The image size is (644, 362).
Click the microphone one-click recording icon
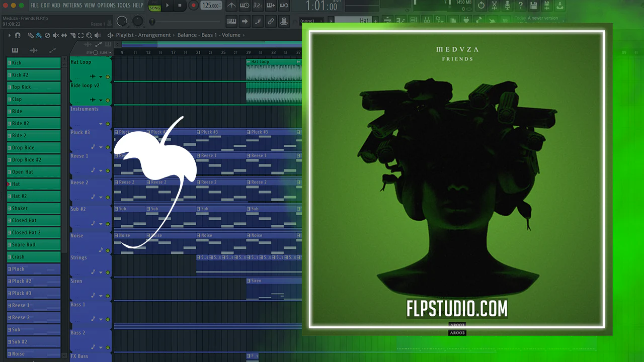pyautogui.click(x=508, y=6)
